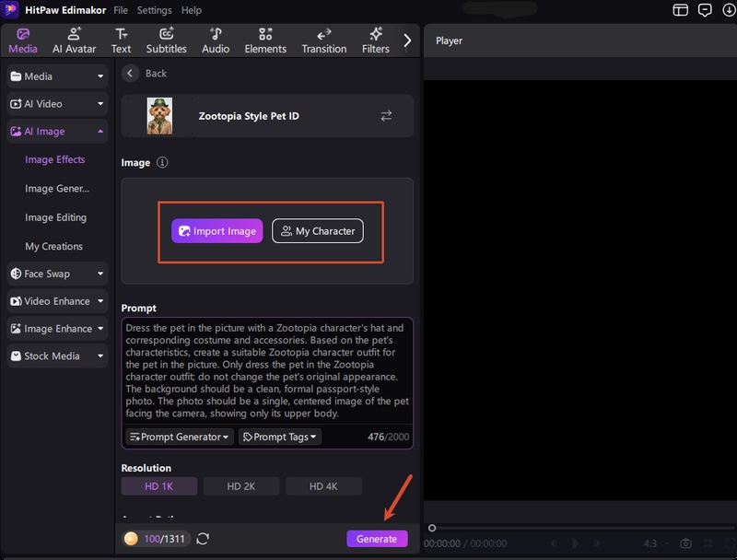Image resolution: width=737 pixels, height=560 pixels.
Task: Open the 4:3 aspect ratio dropdown
Action: [x=656, y=543]
